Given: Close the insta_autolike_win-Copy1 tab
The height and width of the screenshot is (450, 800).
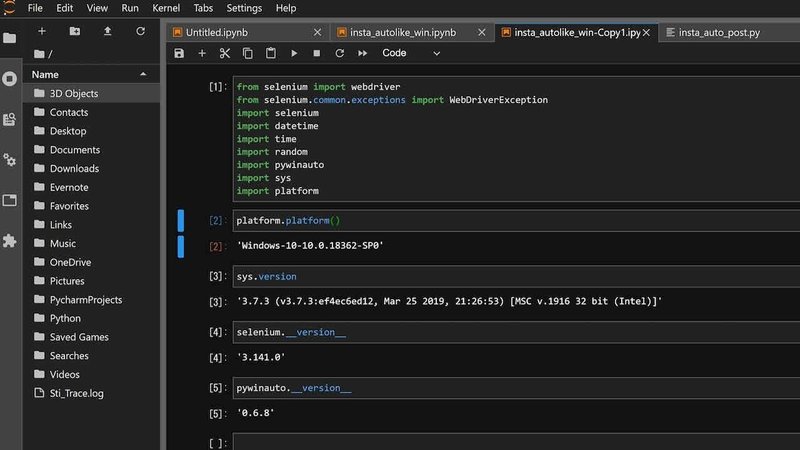Looking at the screenshot, I should tap(646, 32).
